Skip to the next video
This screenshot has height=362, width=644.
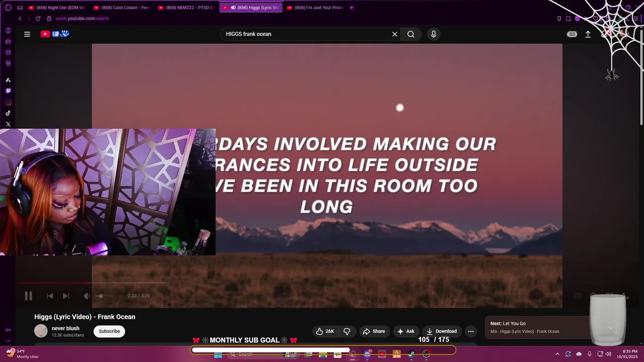tap(66, 296)
